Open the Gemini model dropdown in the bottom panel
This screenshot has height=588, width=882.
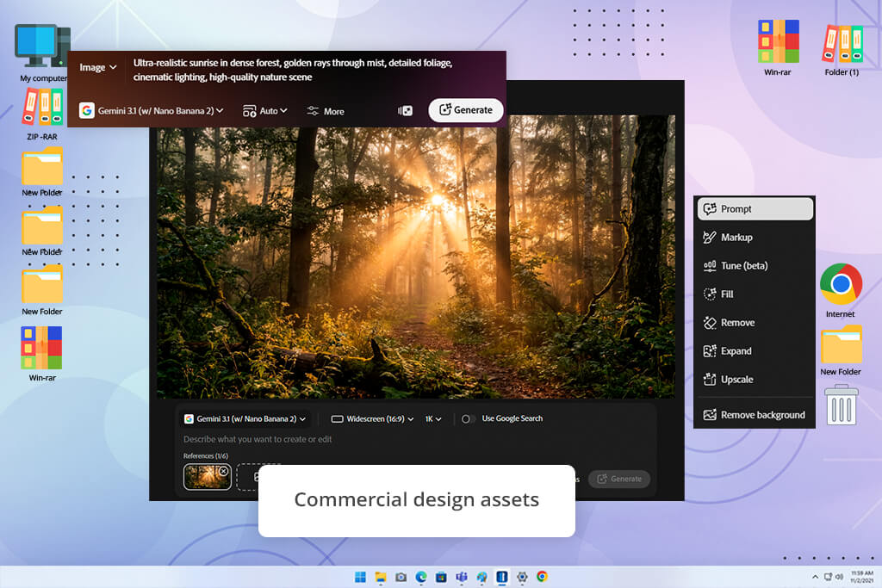click(245, 418)
